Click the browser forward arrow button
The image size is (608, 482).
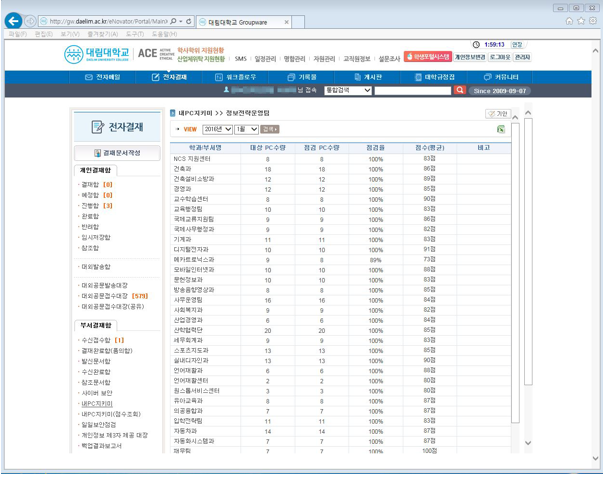click(30, 21)
